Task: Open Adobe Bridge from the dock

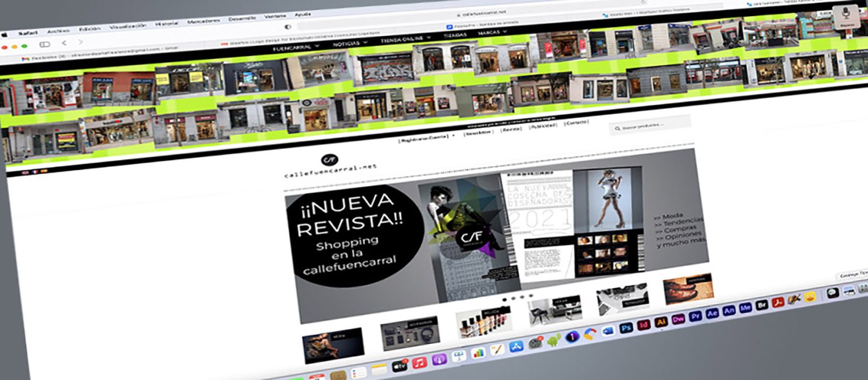Action: point(762,305)
